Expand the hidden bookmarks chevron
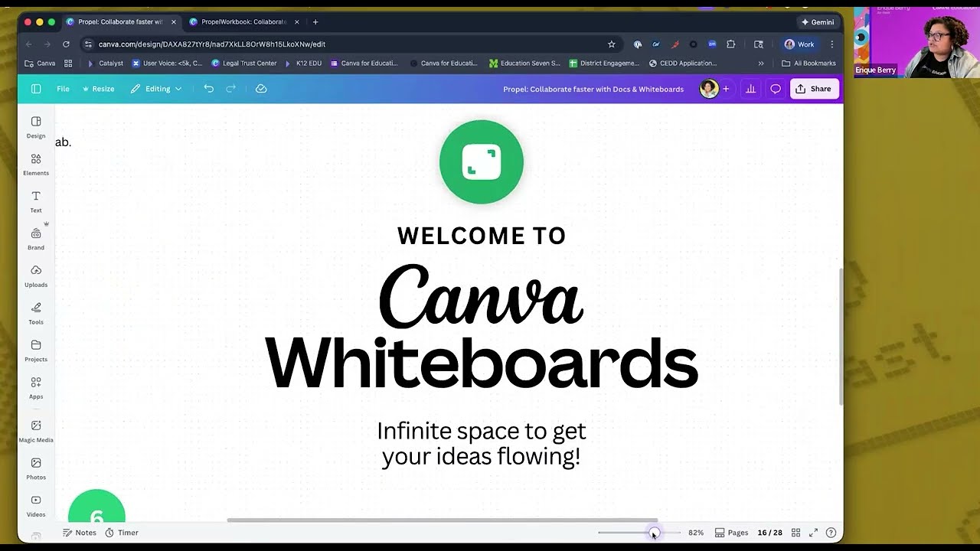The height and width of the screenshot is (551, 980). coord(760,64)
